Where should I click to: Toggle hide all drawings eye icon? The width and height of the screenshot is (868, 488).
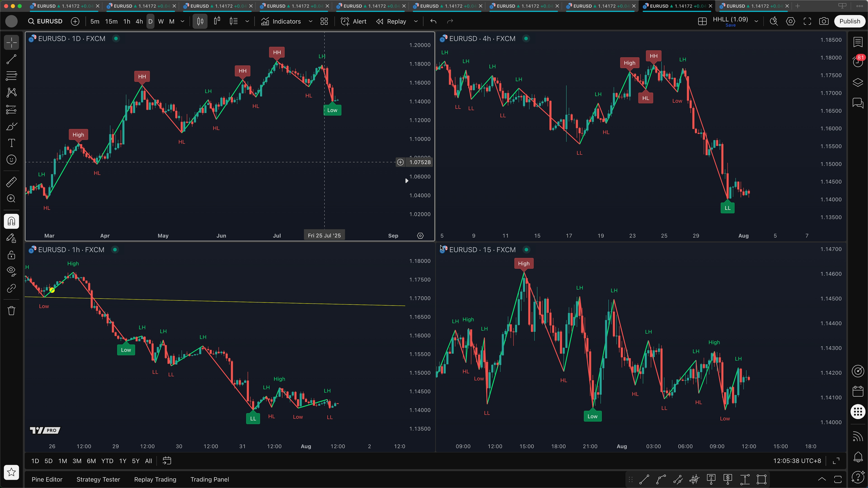(12, 271)
